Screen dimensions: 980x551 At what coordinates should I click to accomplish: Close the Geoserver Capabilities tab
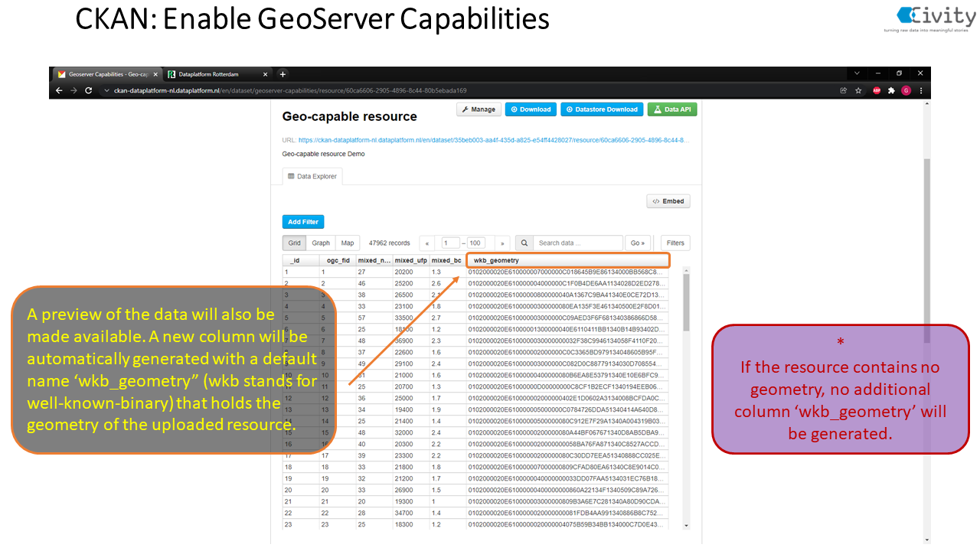click(x=155, y=74)
